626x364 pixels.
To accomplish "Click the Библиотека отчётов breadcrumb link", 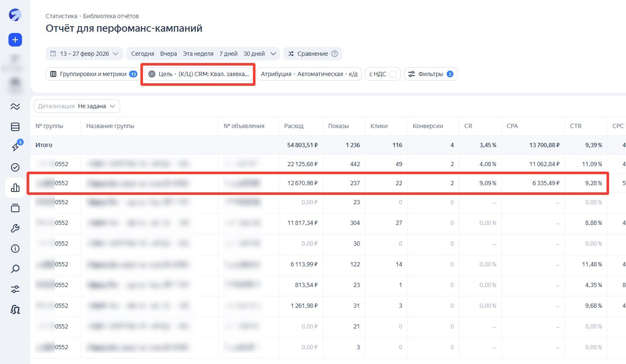I will [x=111, y=16].
